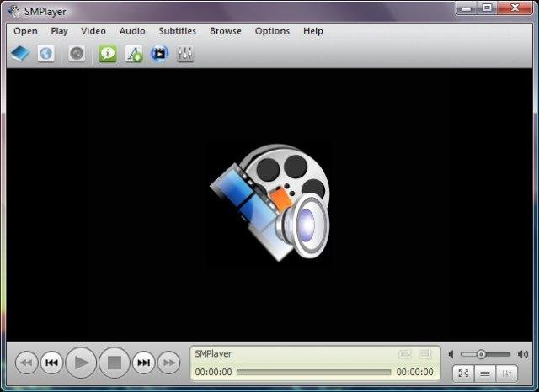Toggle fullscreen mode button
This screenshot has height=392, width=539.
(x=463, y=373)
